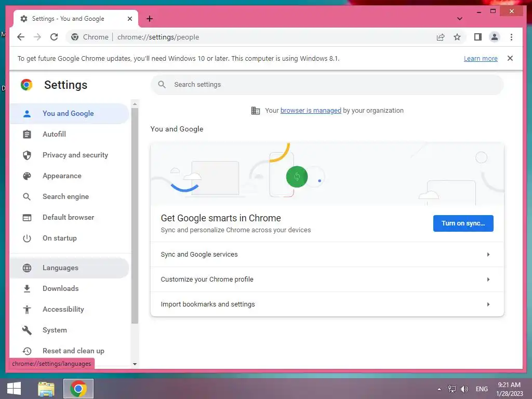
Task: Select You and Google in sidebar
Action: click(x=70, y=113)
